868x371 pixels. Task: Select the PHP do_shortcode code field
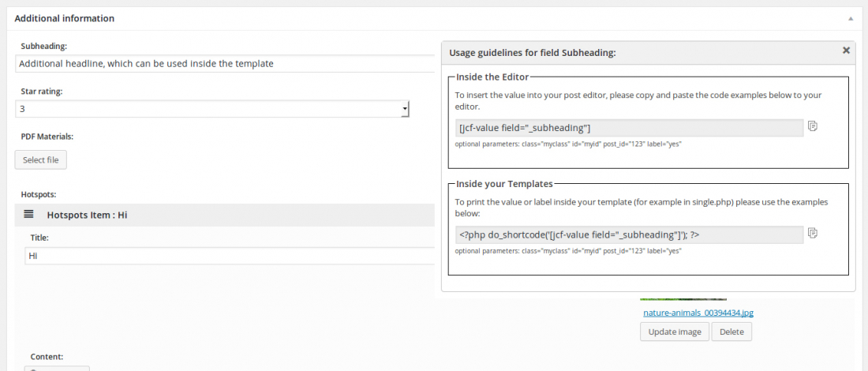630,234
